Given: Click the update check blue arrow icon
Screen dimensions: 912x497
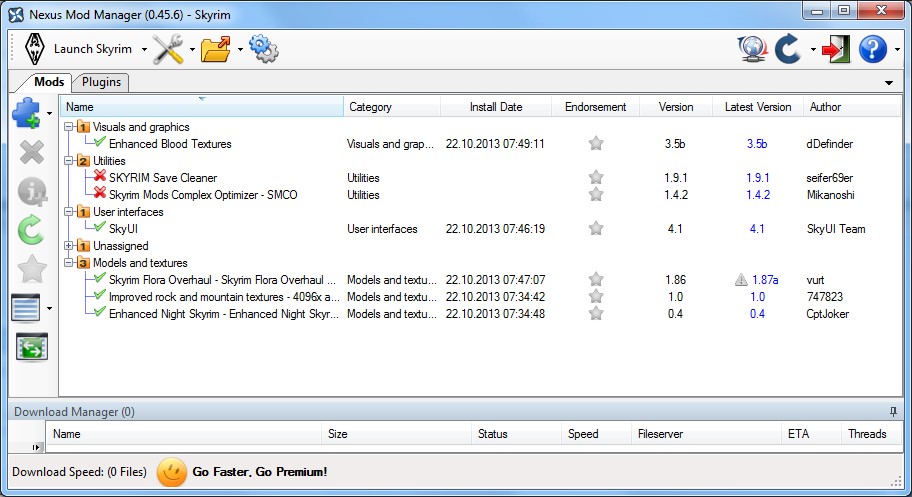Looking at the screenshot, I should click(x=789, y=49).
